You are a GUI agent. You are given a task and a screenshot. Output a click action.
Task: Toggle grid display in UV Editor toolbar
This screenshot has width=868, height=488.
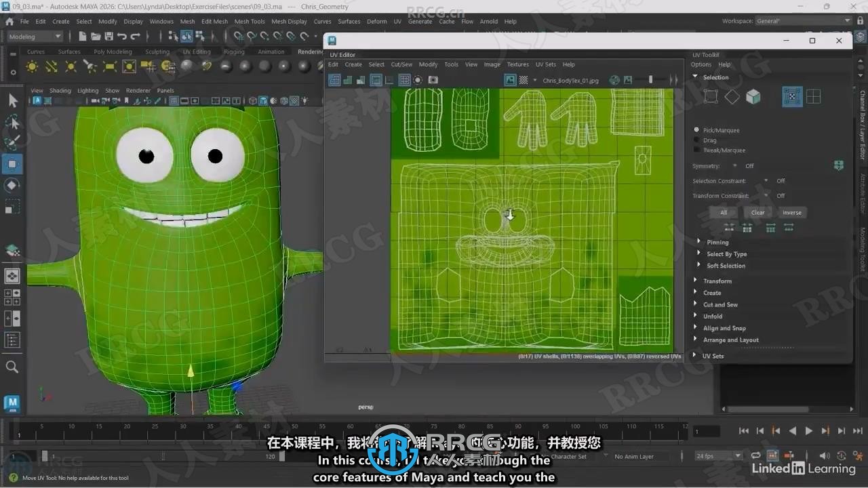404,80
